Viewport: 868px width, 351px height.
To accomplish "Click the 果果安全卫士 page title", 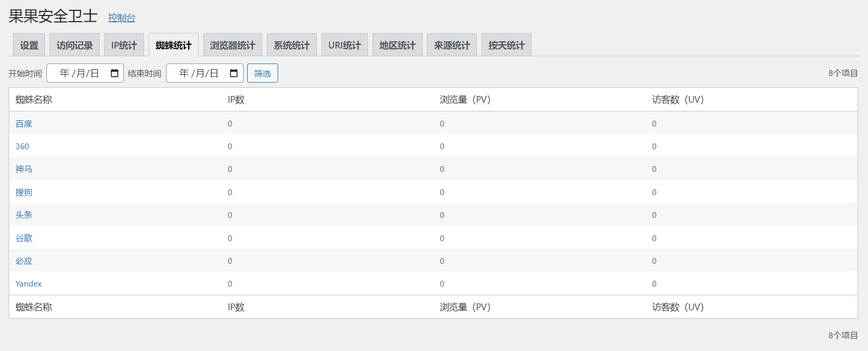I will coord(53,16).
